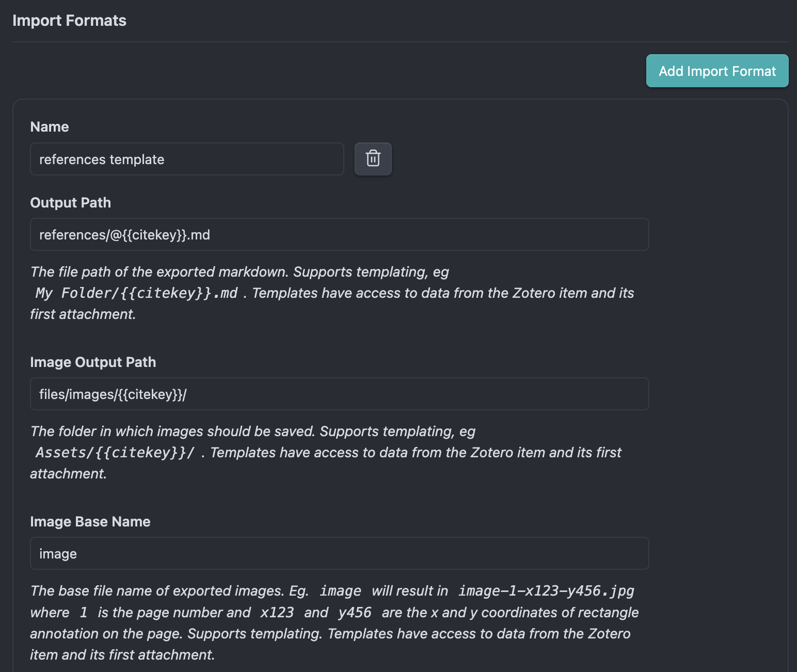Select the Assets/{{citekey}}/ example code
797x672 pixels.
(x=115, y=453)
